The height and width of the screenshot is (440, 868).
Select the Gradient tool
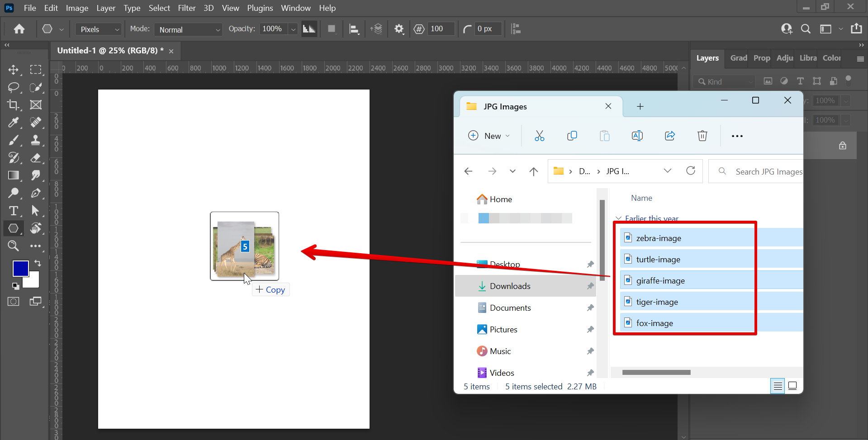[x=13, y=175]
